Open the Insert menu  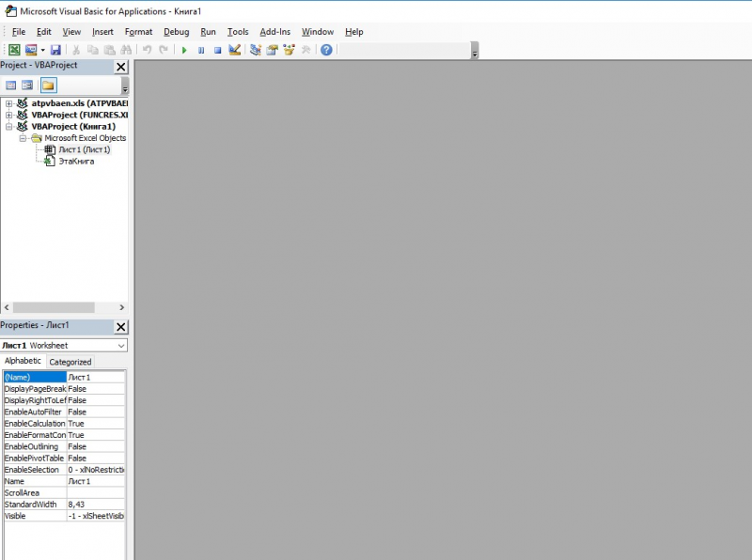102,32
